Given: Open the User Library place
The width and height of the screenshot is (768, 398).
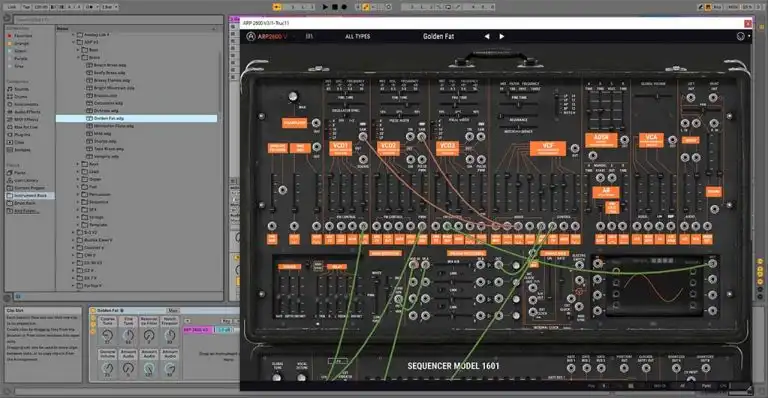Looking at the screenshot, I should pyautogui.click(x=26, y=180).
